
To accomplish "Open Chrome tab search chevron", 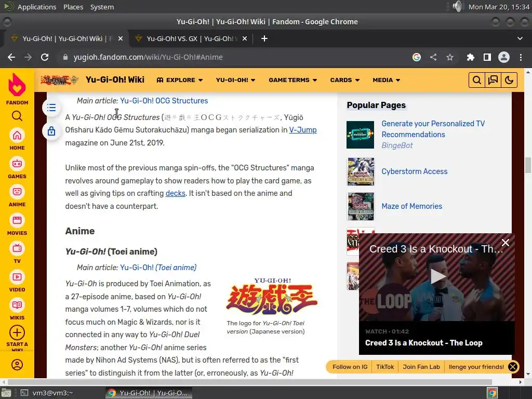I will (520, 38).
